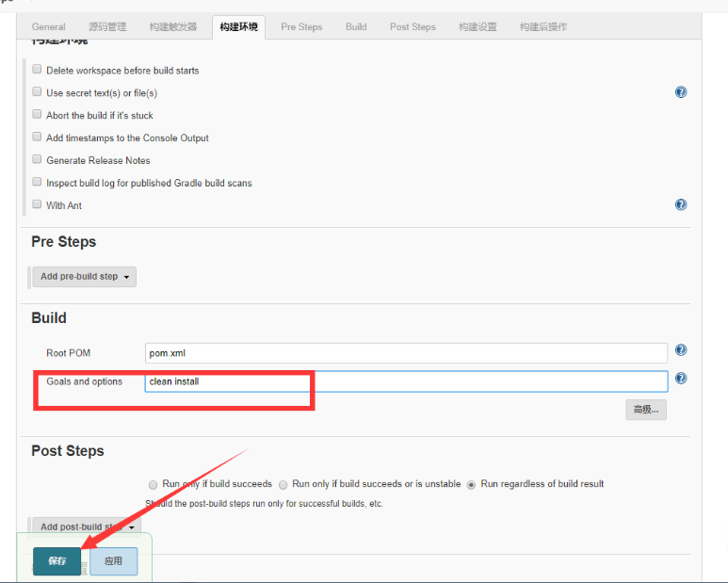Open the Add post-build step dropdown
This screenshot has height=583, width=728.
point(87,526)
